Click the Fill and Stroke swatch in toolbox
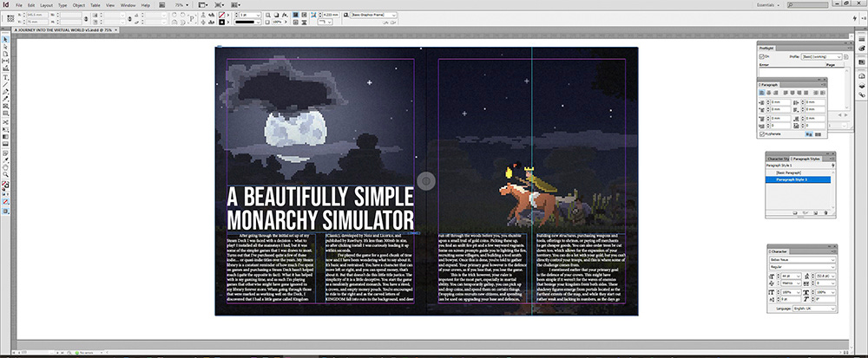This screenshot has height=358, width=868. pos(5,185)
